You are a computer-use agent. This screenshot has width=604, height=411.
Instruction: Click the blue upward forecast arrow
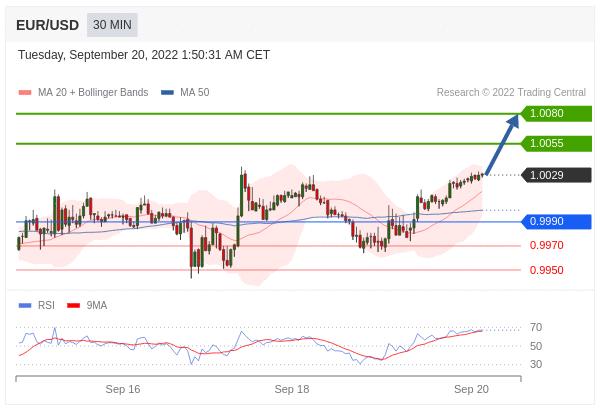click(502, 144)
